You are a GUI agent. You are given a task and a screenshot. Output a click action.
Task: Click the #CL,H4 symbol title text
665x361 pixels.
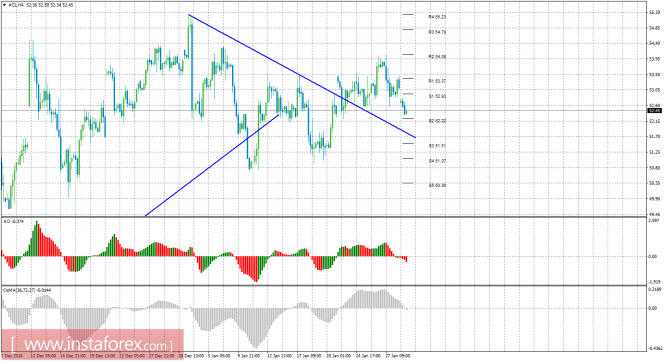(x=16, y=5)
